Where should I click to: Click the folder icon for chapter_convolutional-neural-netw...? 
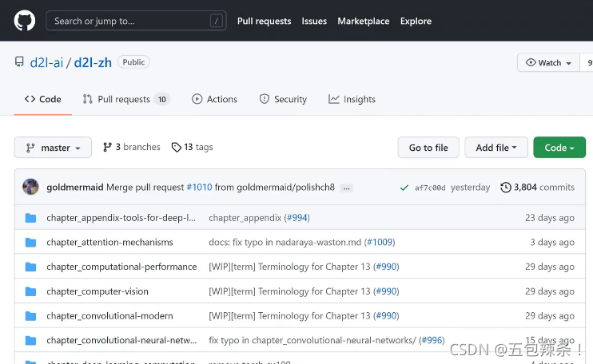click(x=30, y=341)
